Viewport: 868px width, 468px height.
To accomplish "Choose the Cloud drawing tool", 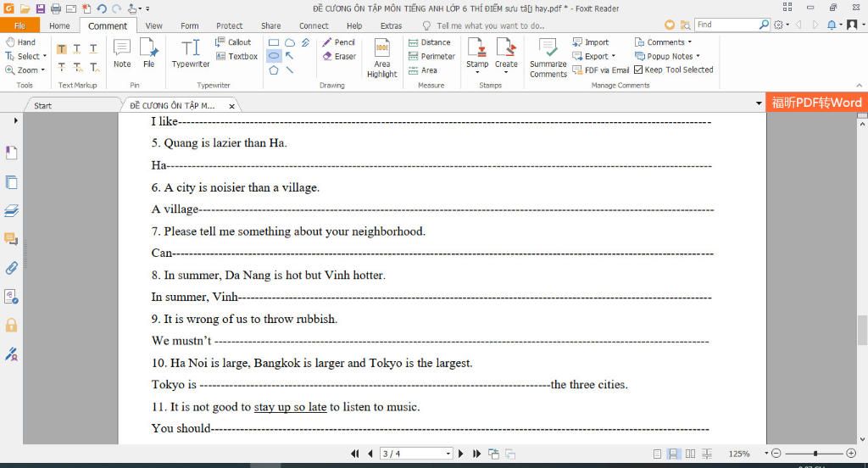I will tap(290, 42).
